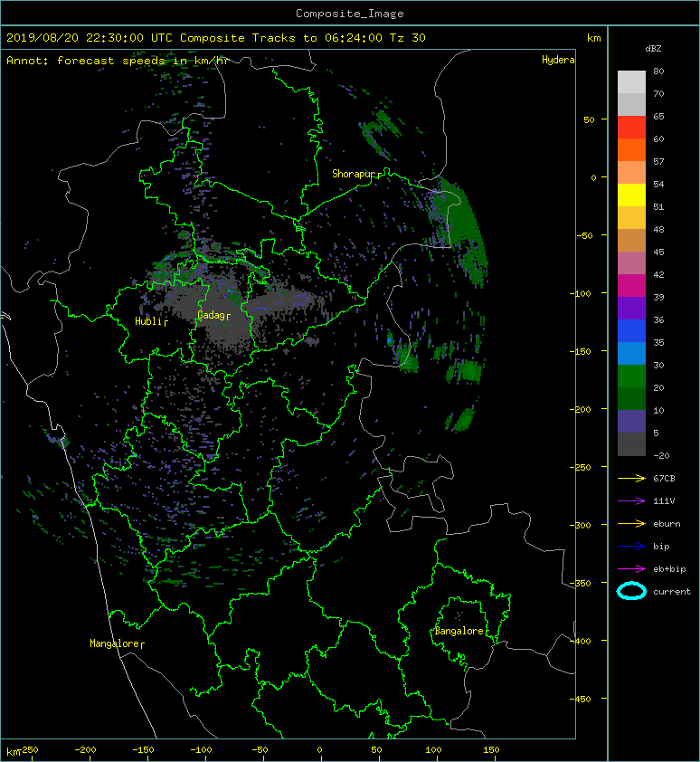The image size is (700, 762).
Task: Pick the dark green 10–20 dBZ swatch
Action: 631,398
